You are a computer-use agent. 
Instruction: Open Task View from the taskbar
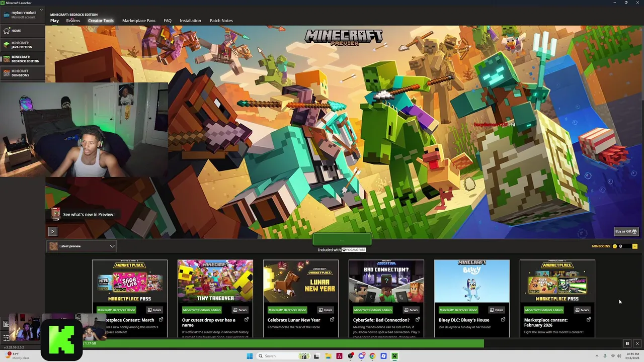(316, 356)
